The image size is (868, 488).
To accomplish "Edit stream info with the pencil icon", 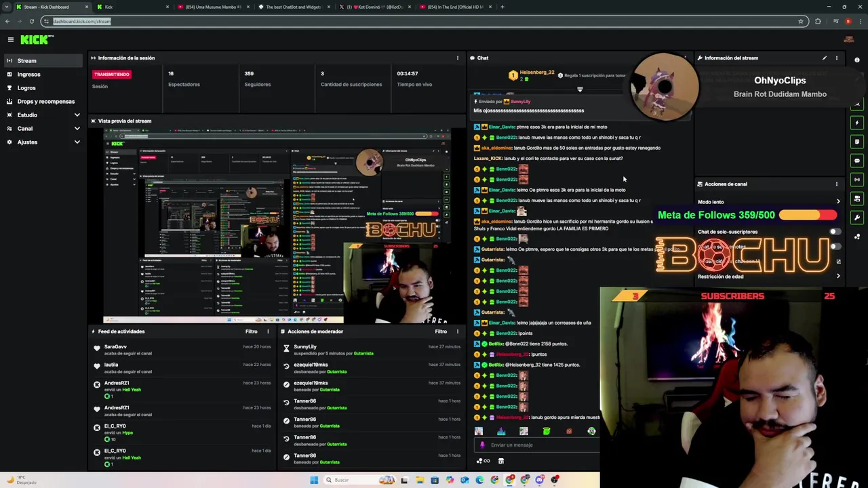I will click(825, 58).
